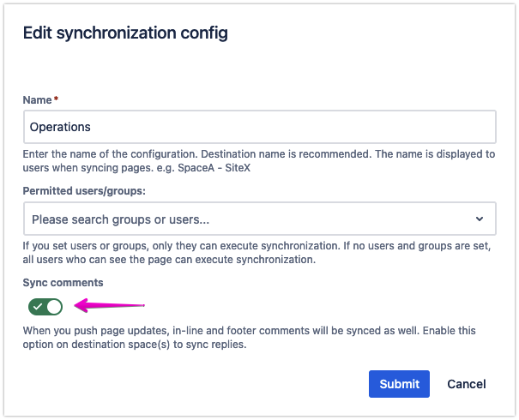The width and height of the screenshot is (519, 420).
Task: Toggle the Sync comments switch
Action: click(45, 306)
